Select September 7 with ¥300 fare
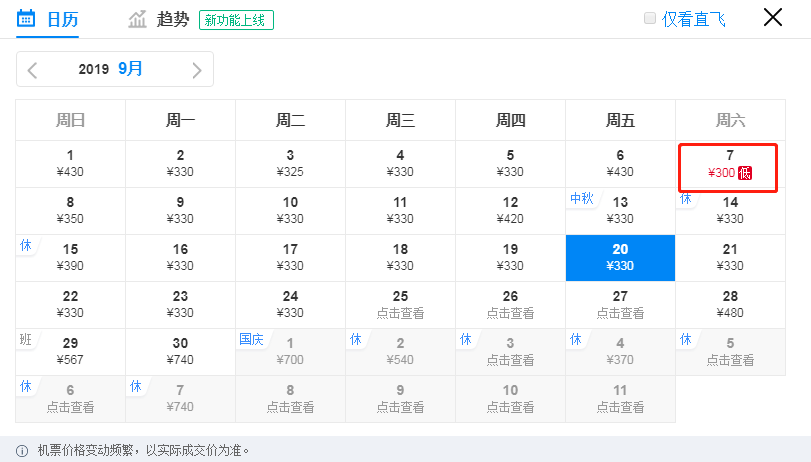The image size is (811, 462). (x=729, y=164)
